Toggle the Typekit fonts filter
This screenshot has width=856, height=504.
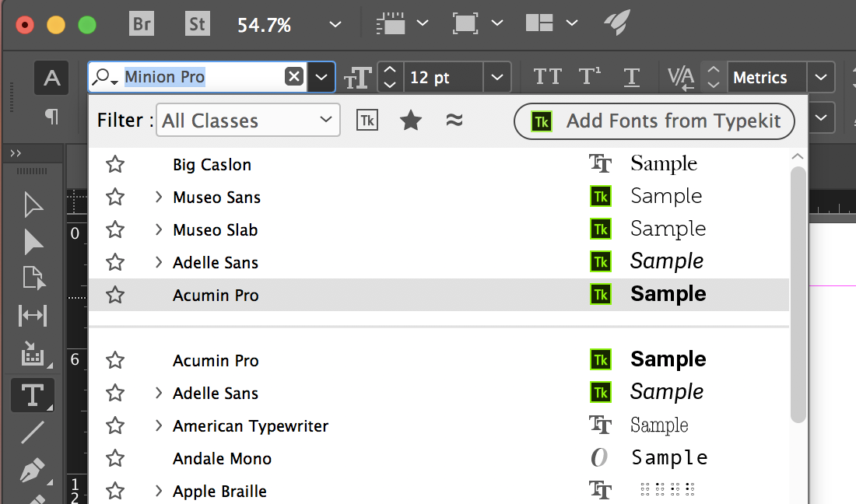(x=367, y=121)
